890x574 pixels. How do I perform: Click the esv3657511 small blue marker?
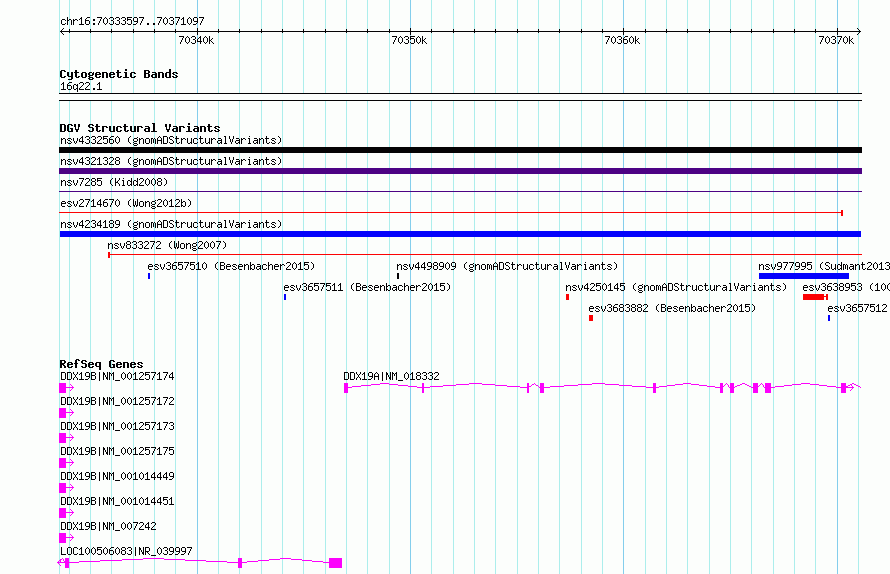(285, 297)
